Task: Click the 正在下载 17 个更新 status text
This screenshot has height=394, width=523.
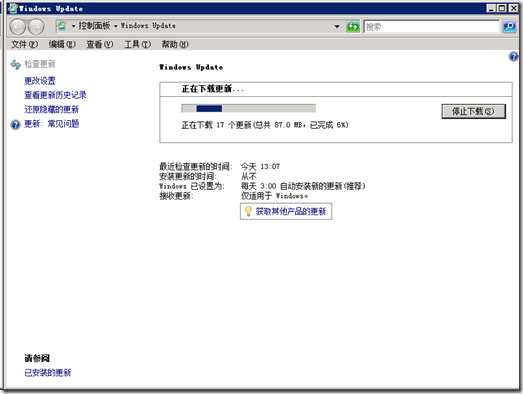Action: tap(265, 125)
